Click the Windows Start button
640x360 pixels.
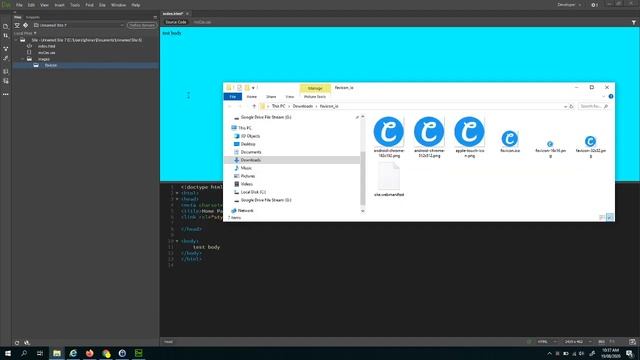8,353
